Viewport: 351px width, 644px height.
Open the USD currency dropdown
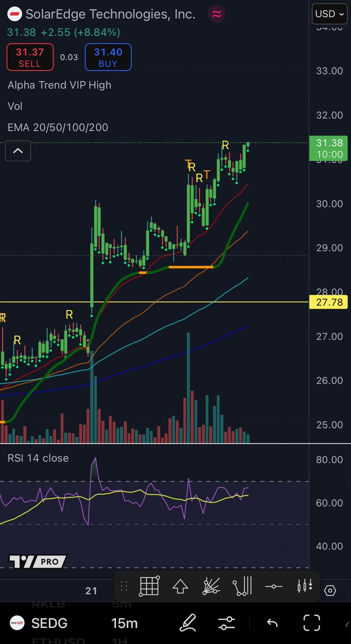329,14
